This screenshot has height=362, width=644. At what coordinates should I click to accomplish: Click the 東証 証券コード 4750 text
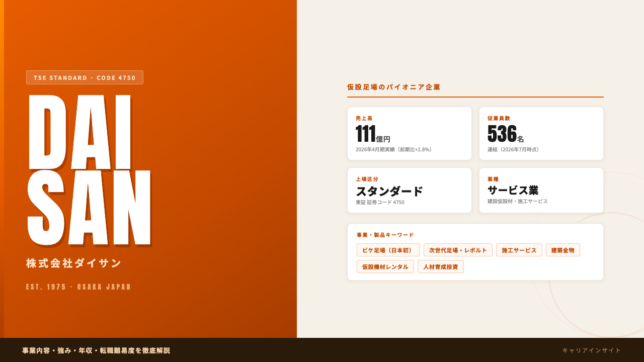click(x=380, y=202)
